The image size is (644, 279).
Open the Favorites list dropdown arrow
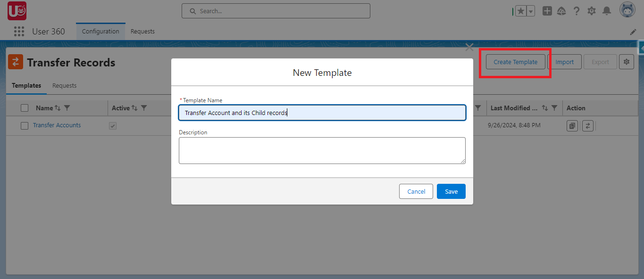coord(531,11)
